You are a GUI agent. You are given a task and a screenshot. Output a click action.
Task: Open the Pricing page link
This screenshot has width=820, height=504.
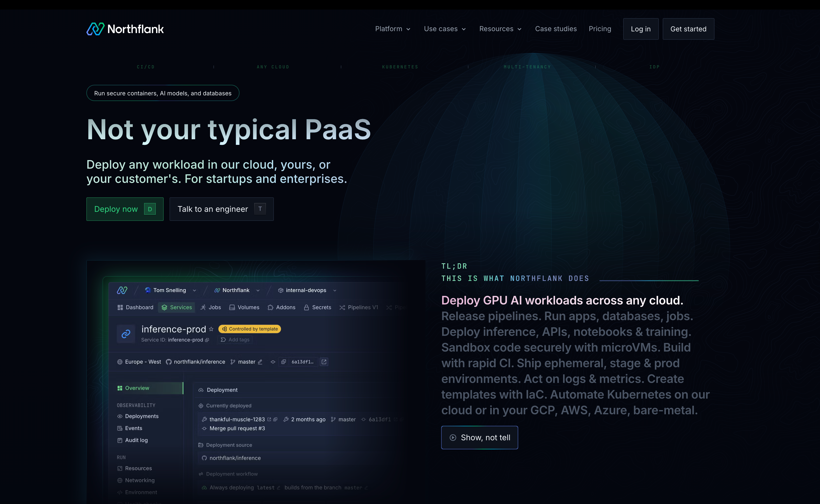coord(599,29)
